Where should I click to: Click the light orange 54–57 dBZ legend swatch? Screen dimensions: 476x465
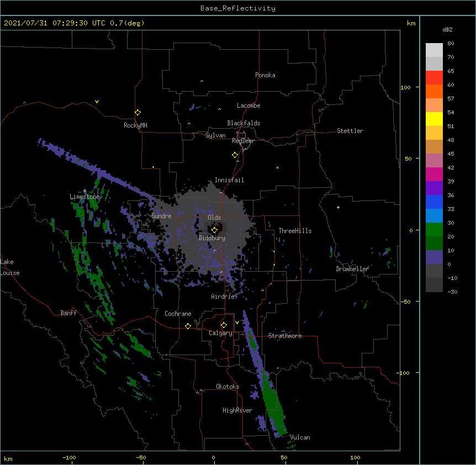click(434, 105)
